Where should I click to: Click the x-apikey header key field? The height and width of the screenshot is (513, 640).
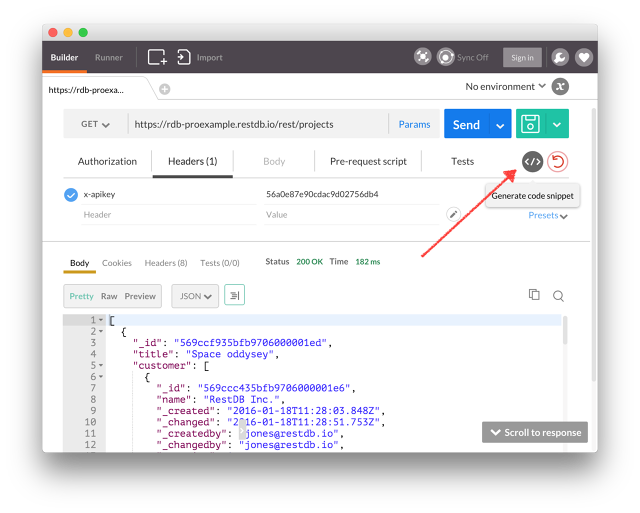(169, 194)
